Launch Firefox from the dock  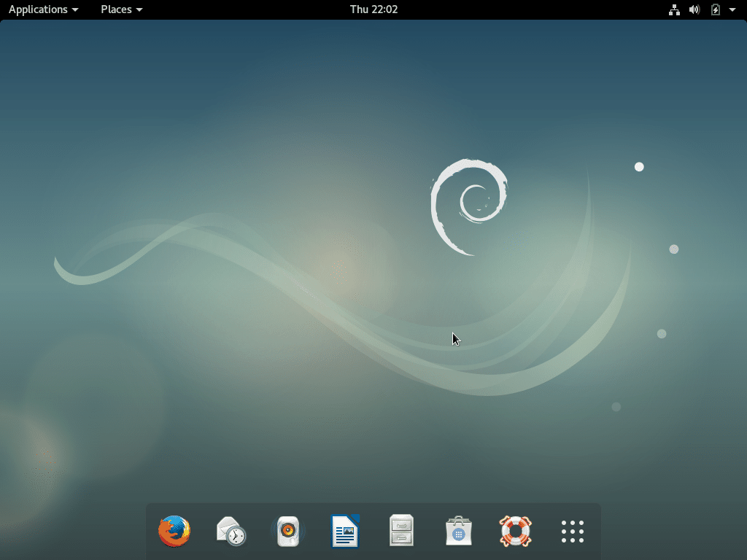(x=174, y=532)
